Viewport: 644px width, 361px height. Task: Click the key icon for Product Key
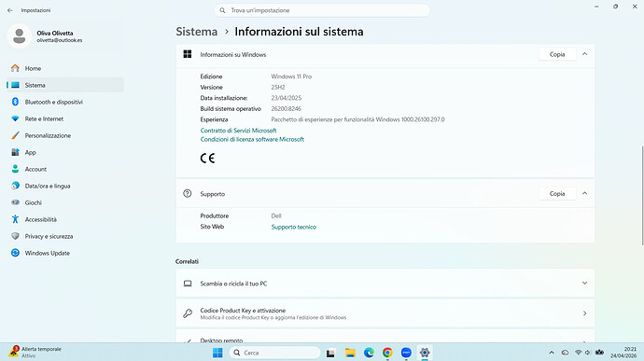(188, 313)
